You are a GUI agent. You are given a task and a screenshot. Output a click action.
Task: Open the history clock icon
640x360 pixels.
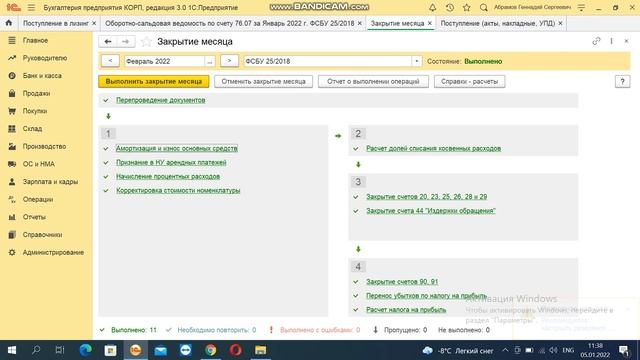[450, 7]
